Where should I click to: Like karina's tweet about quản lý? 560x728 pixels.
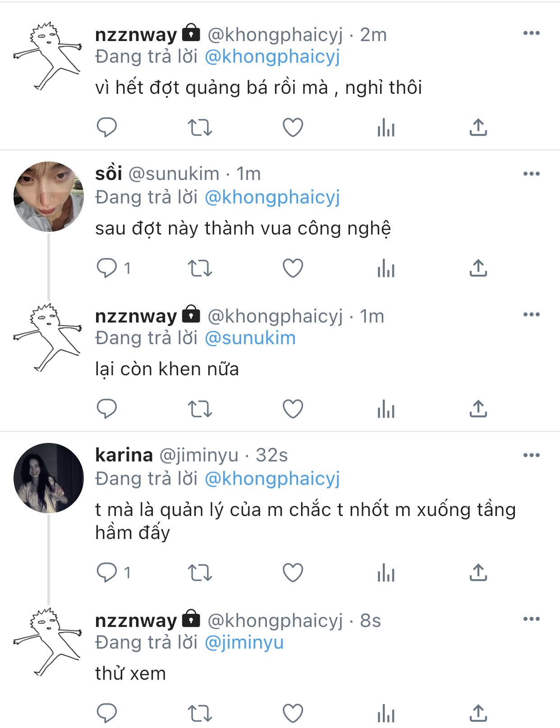tap(293, 573)
